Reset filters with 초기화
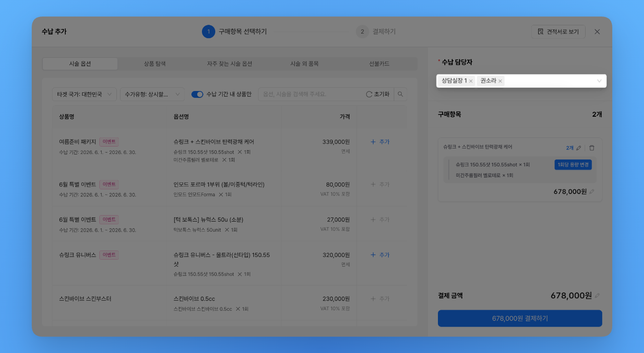 click(378, 94)
